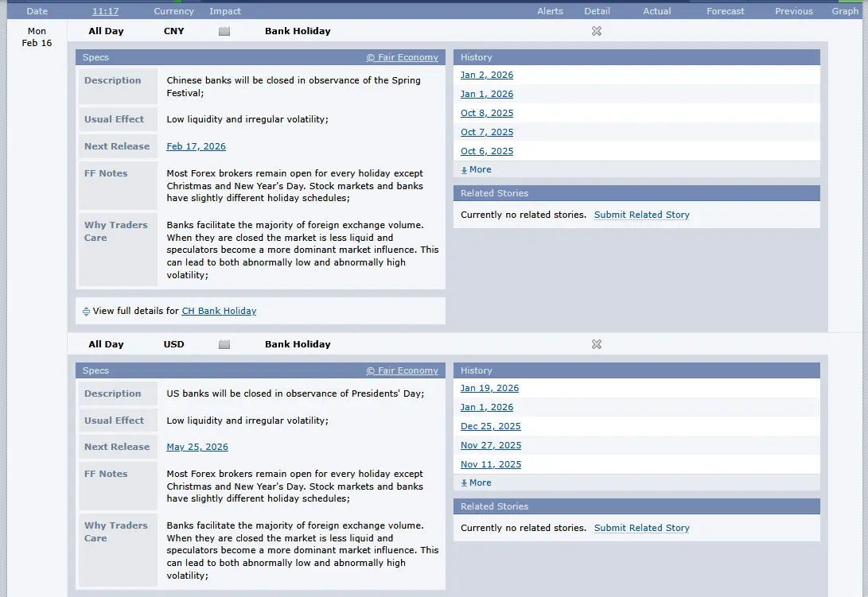Open Dec 25, 2025 history entry
868x597 pixels.
pos(490,427)
